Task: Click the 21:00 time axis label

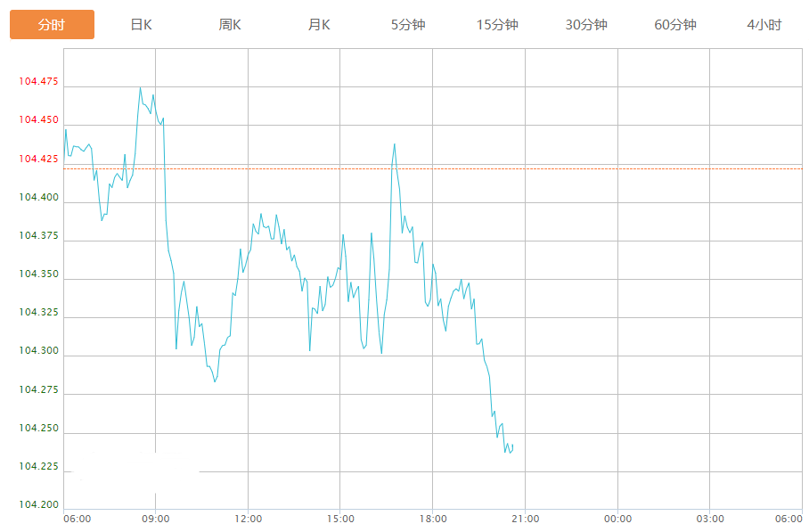Action: (525, 519)
